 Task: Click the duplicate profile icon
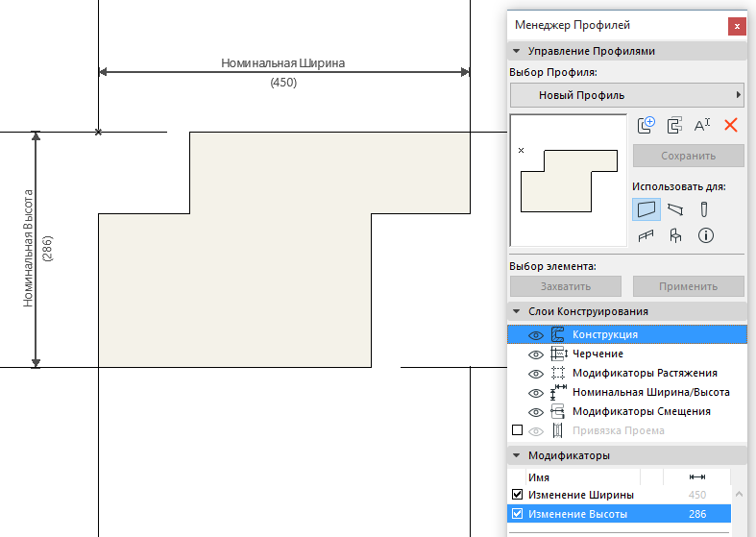[674, 125]
